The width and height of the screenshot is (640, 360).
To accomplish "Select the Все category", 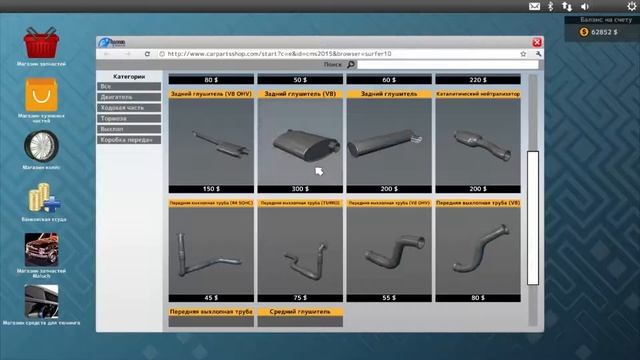I will pyautogui.click(x=129, y=87).
